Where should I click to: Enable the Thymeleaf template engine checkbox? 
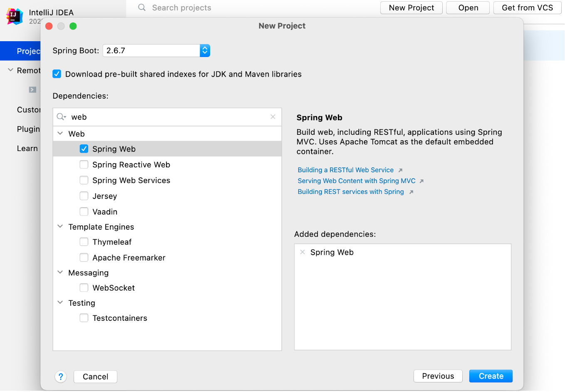(84, 242)
